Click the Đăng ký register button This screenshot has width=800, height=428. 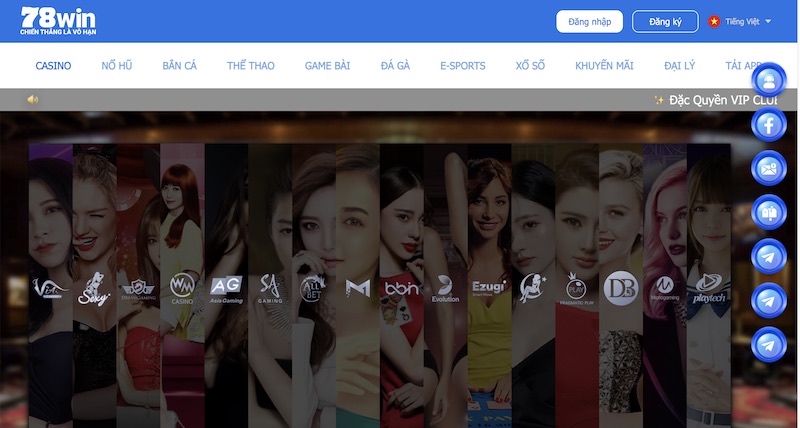click(665, 21)
